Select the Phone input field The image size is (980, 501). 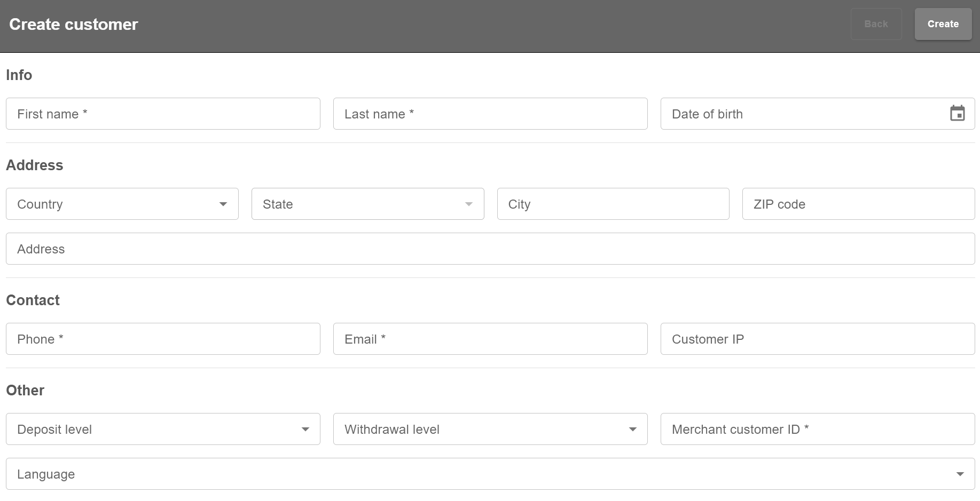(x=163, y=339)
